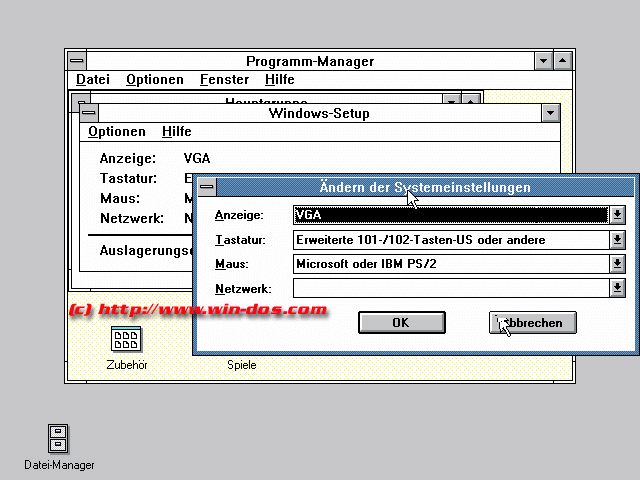Open the Datei menu in Programm-Manager

[x=93, y=80]
